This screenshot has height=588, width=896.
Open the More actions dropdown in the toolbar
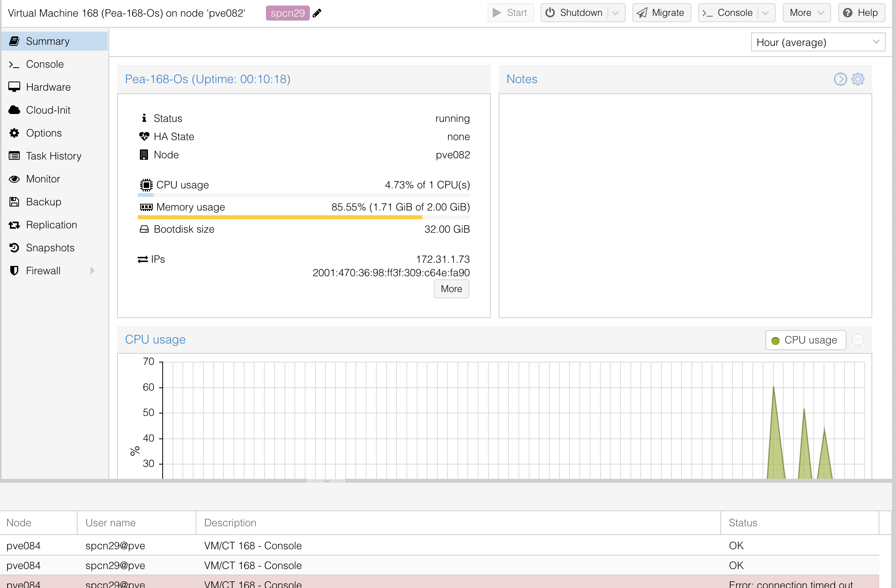pyautogui.click(x=807, y=13)
